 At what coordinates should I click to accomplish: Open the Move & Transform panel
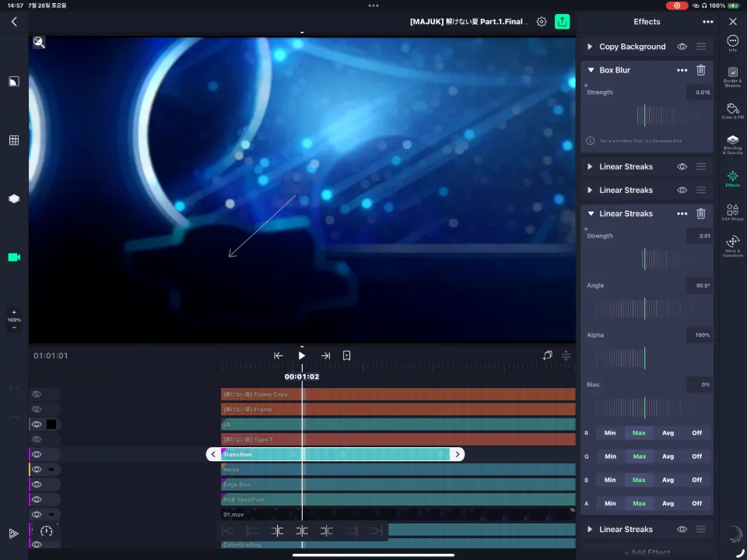click(x=733, y=246)
